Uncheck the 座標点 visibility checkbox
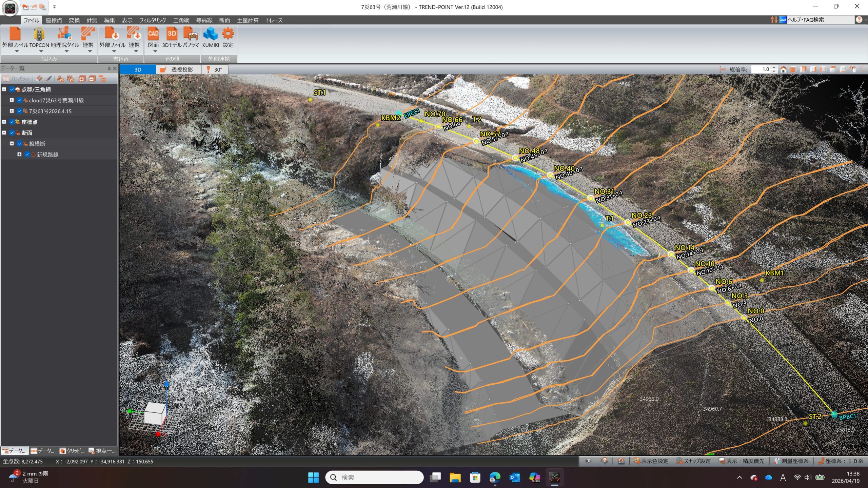This screenshot has width=868, height=488. point(12,122)
